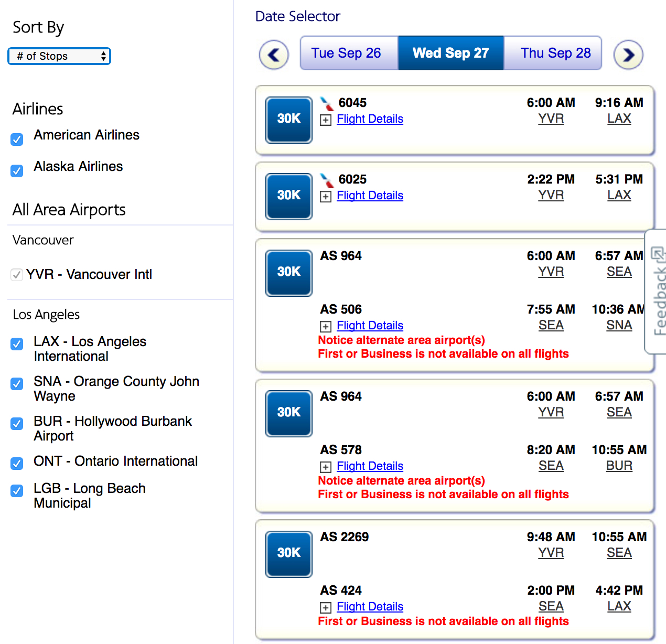The image size is (666, 644).
Task: Click the Los Angeles airport group label
Action: coord(47,315)
